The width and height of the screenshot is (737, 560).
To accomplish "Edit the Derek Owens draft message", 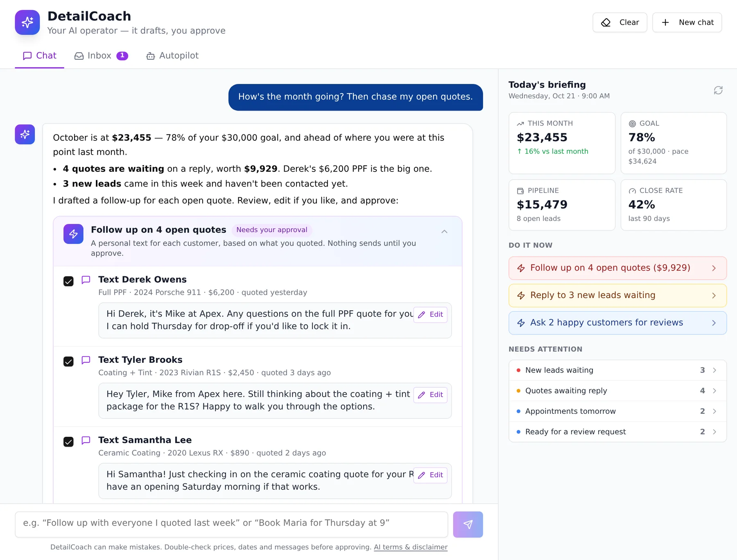I will tap(430, 314).
